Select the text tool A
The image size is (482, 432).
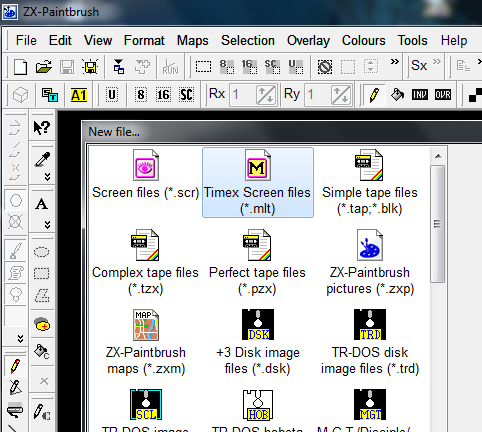[42, 204]
